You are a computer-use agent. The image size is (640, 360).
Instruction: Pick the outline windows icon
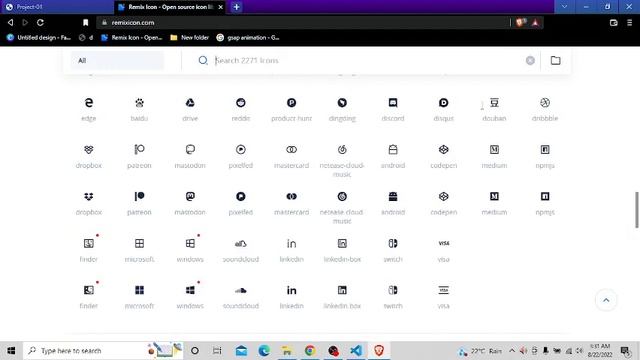190,244
